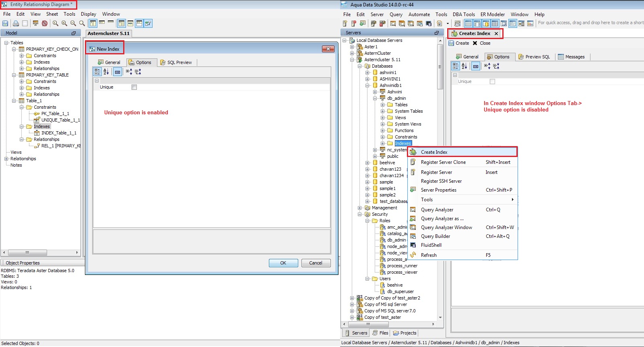Collapse the Roles node under Security
This screenshot has height=347, width=644.
(367, 221)
